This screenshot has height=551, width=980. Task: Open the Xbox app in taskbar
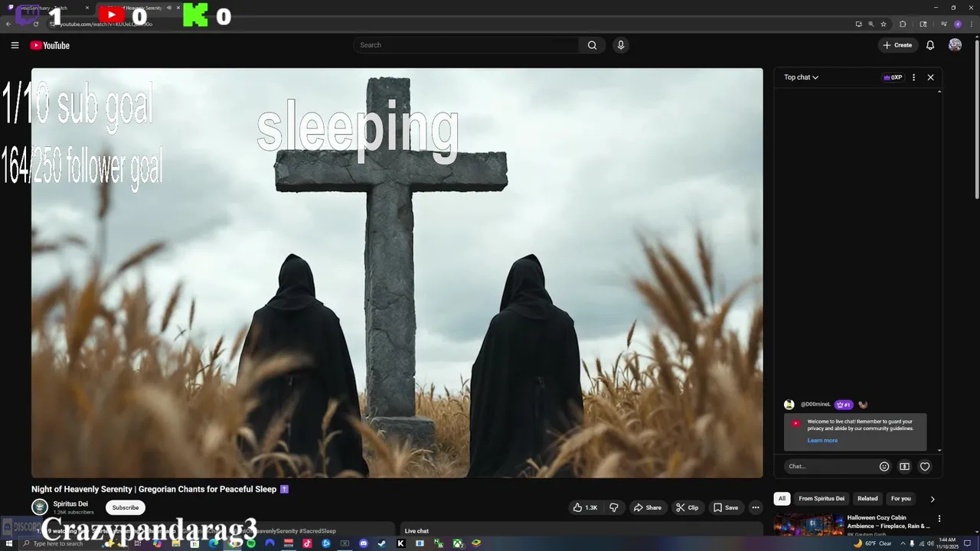458,543
